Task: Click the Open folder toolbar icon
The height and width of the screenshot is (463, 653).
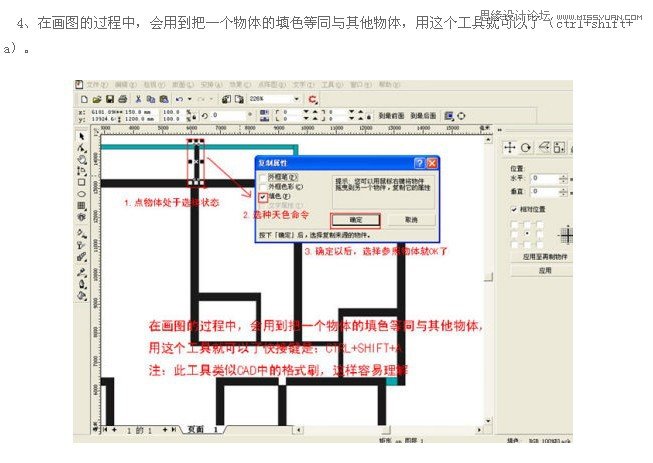Action: [x=97, y=99]
